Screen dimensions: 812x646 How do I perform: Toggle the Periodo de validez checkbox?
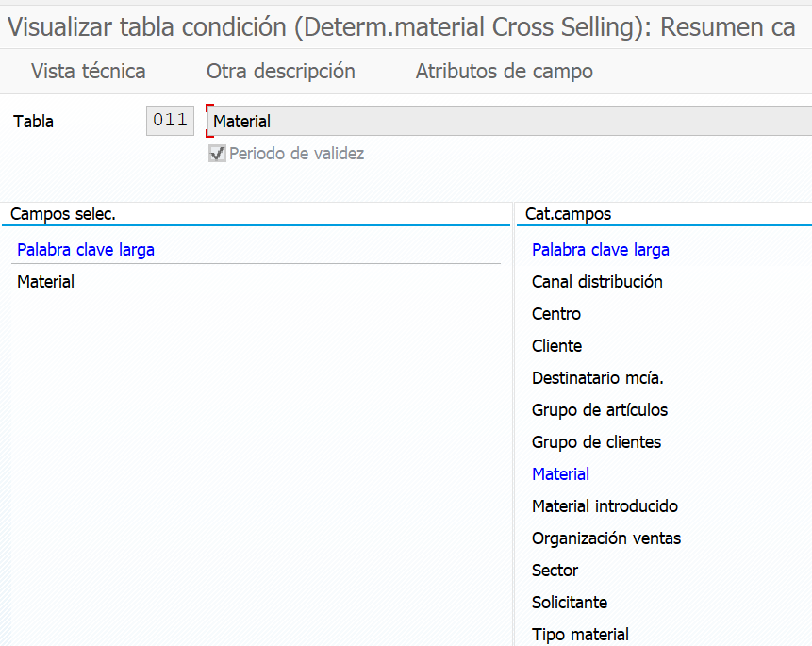tap(218, 154)
